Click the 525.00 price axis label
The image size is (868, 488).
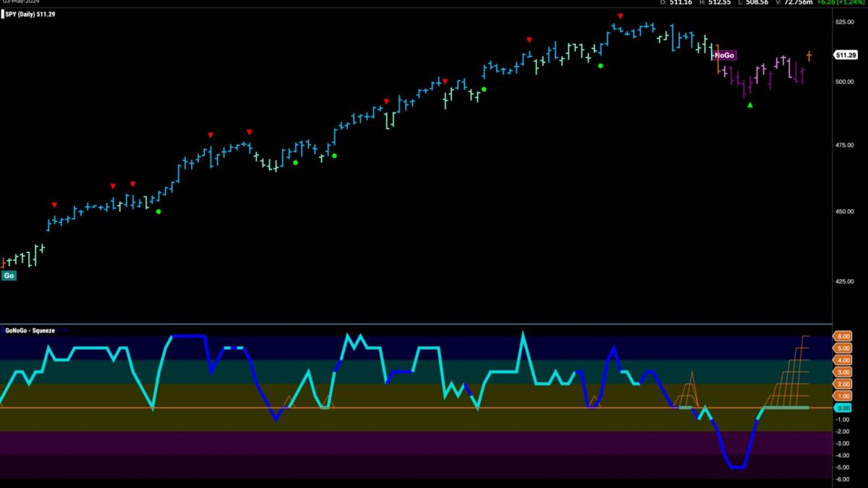[844, 22]
